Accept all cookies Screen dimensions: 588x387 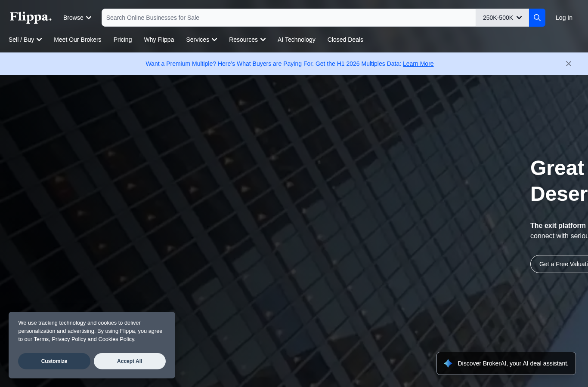[130, 361]
